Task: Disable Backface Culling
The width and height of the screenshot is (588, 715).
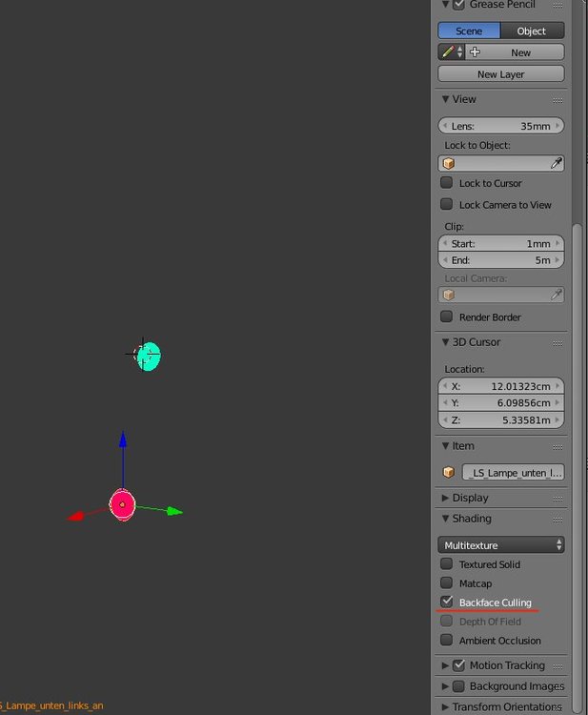Action: click(446, 602)
